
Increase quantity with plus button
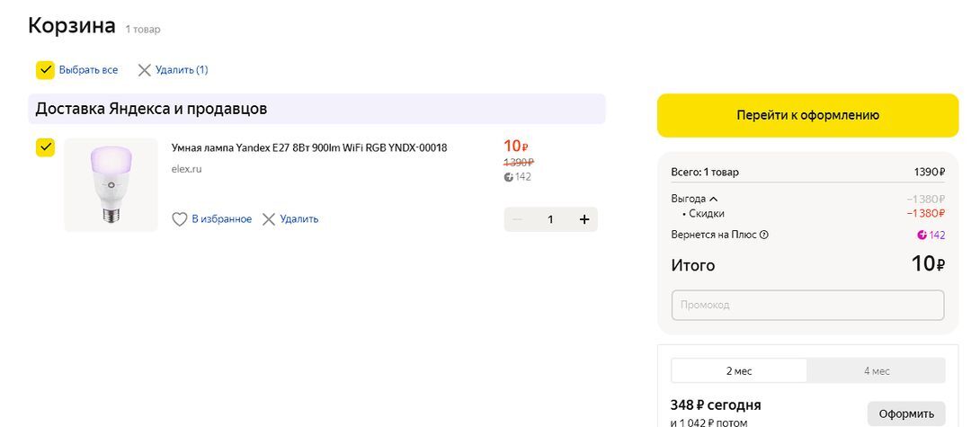pyautogui.click(x=584, y=219)
